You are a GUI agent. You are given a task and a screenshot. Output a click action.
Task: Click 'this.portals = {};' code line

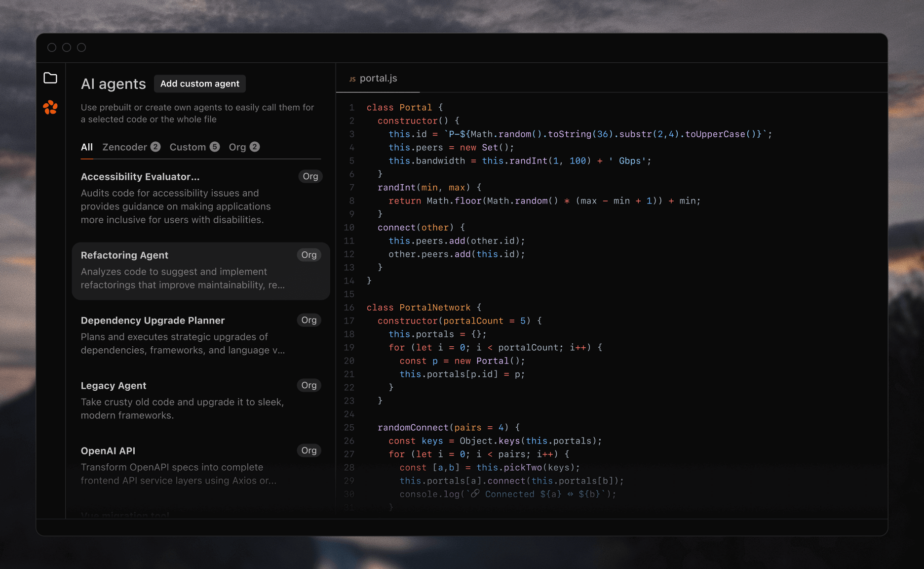pyautogui.click(x=437, y=334)
